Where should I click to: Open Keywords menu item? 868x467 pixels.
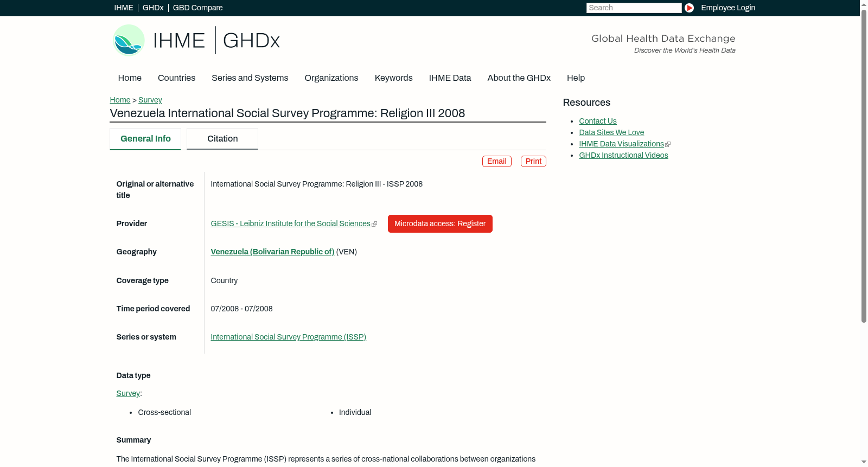394,78
